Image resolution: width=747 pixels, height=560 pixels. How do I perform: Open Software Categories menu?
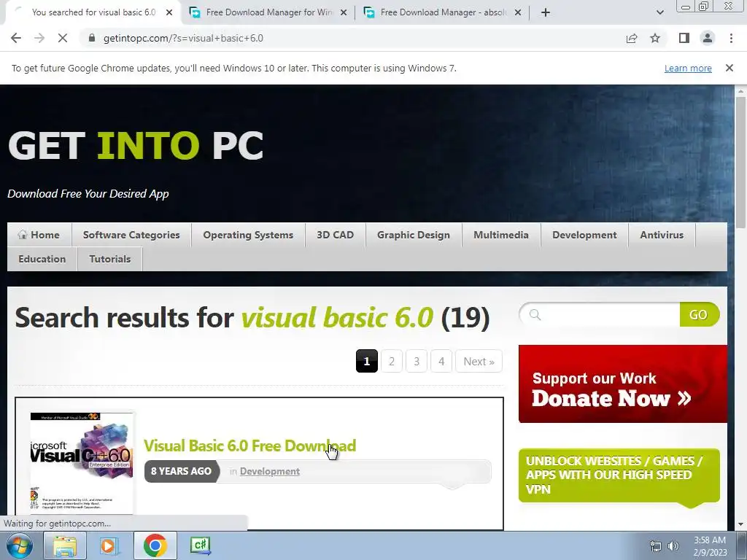[131, 235]
